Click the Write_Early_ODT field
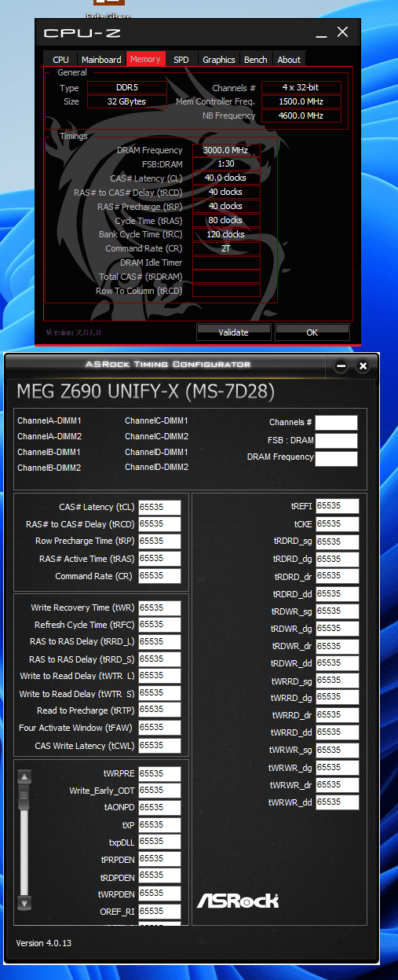The image size is (398, 980). pyautogui.click(x=159, y=791)
